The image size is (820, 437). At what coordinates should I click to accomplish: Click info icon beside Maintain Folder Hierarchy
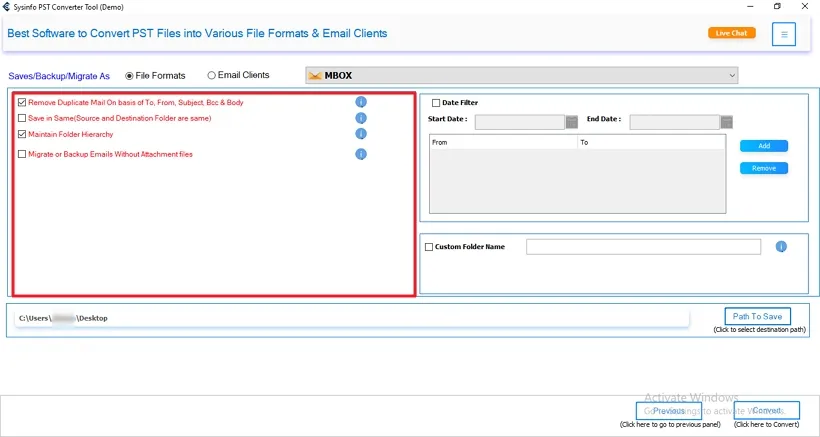pyautogui.click(x=361, y=134)
